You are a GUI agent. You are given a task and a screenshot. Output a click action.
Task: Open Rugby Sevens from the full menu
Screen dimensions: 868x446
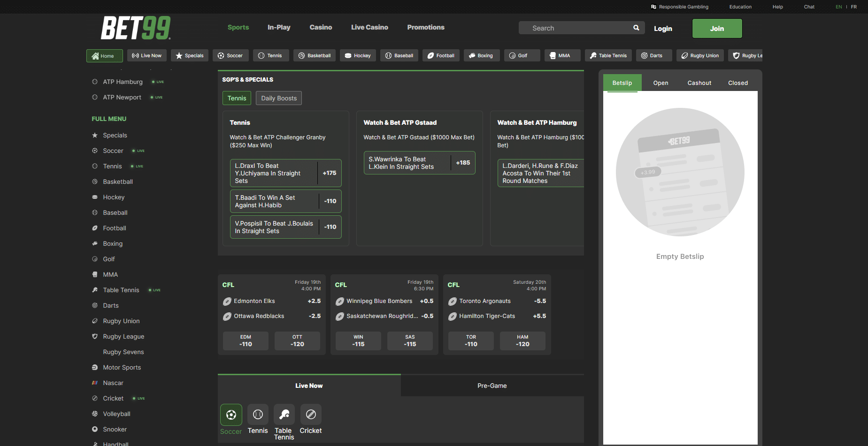point(123,352)
